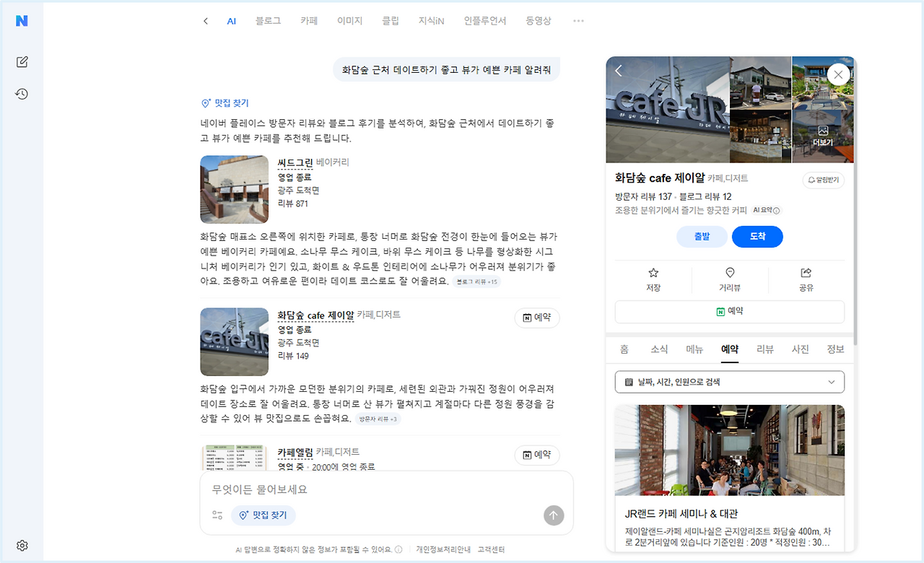Select the 예약 tab in place panel
924x563 pixels.
[730, 349]
